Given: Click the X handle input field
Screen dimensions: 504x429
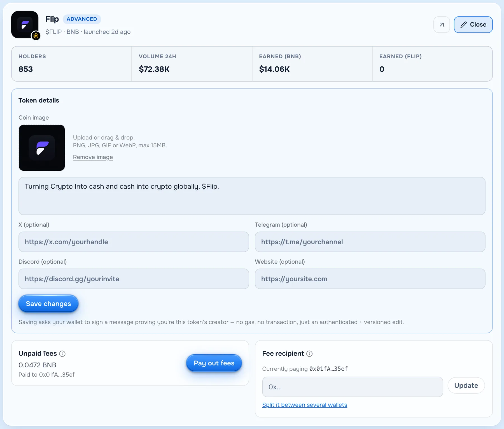Looking at the screenshot, I should point(134,242).
